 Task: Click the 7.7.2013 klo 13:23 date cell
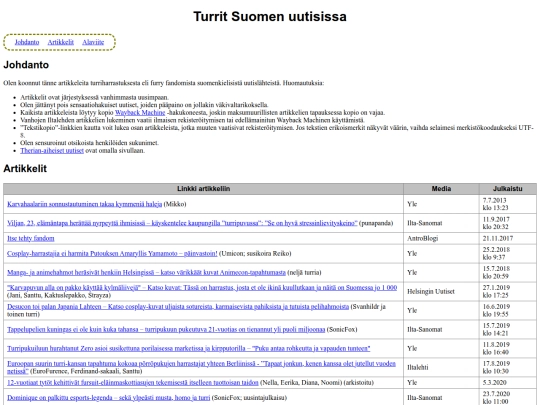tap(508, 204)
